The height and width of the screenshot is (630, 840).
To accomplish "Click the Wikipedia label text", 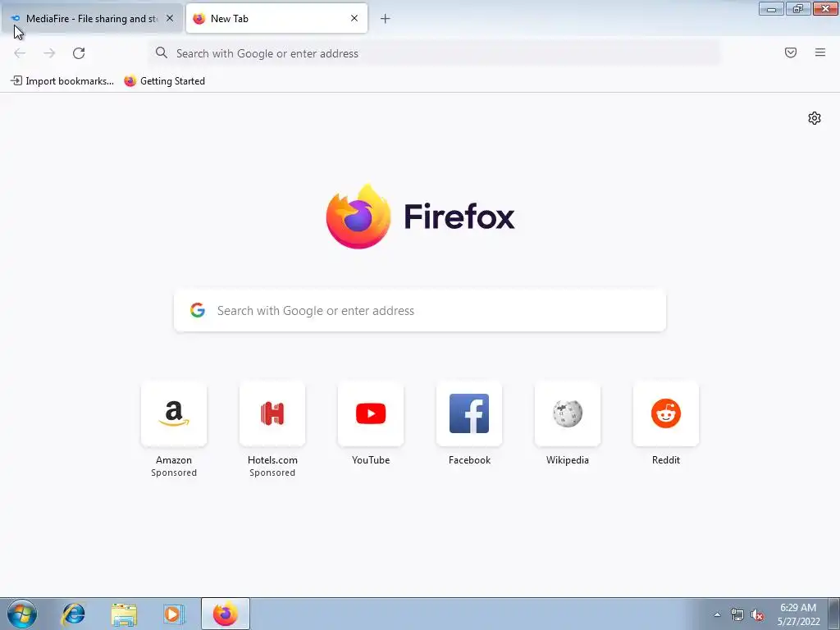I will [568, 460].
